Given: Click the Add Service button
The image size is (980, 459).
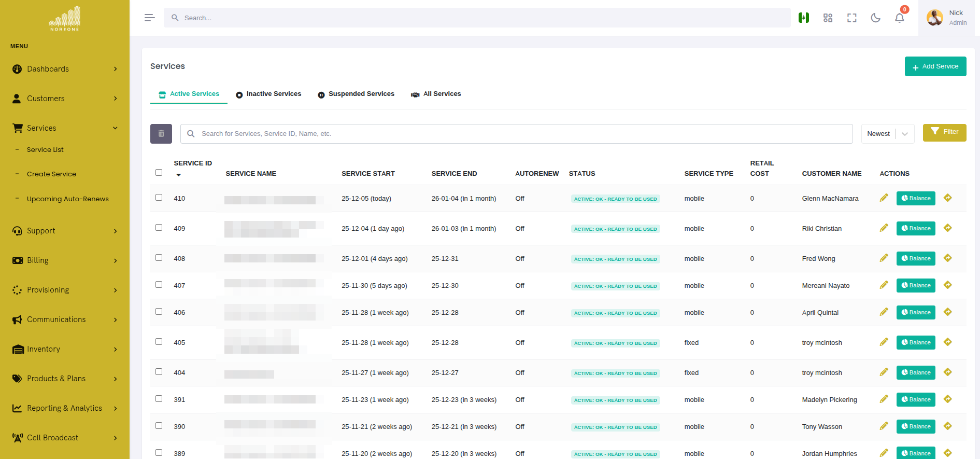Looking at the screenshot, I should [x=935, y=66].
